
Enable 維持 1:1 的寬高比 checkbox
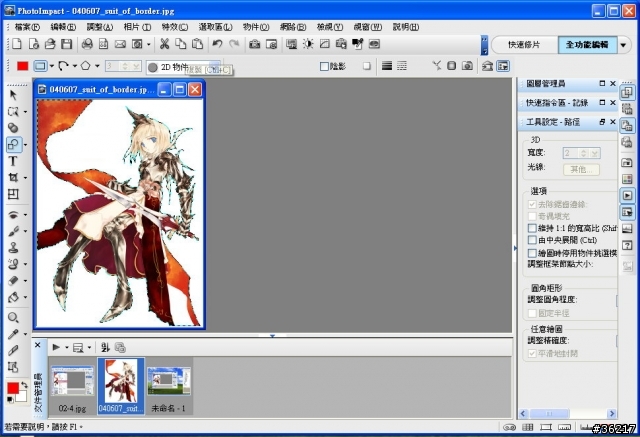click(x=532, y=228)
